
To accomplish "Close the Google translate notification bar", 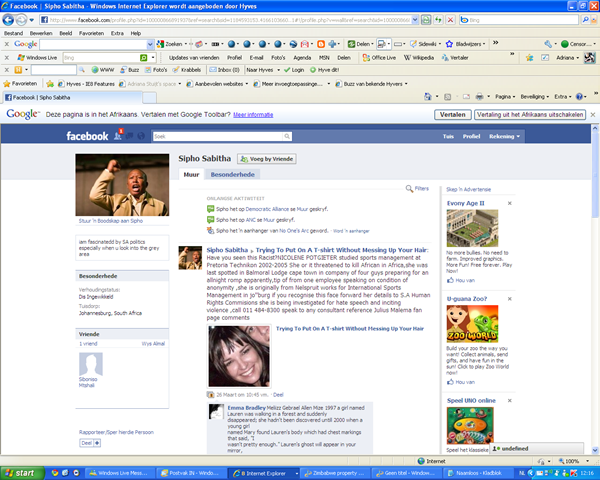I will coord(592,115).
